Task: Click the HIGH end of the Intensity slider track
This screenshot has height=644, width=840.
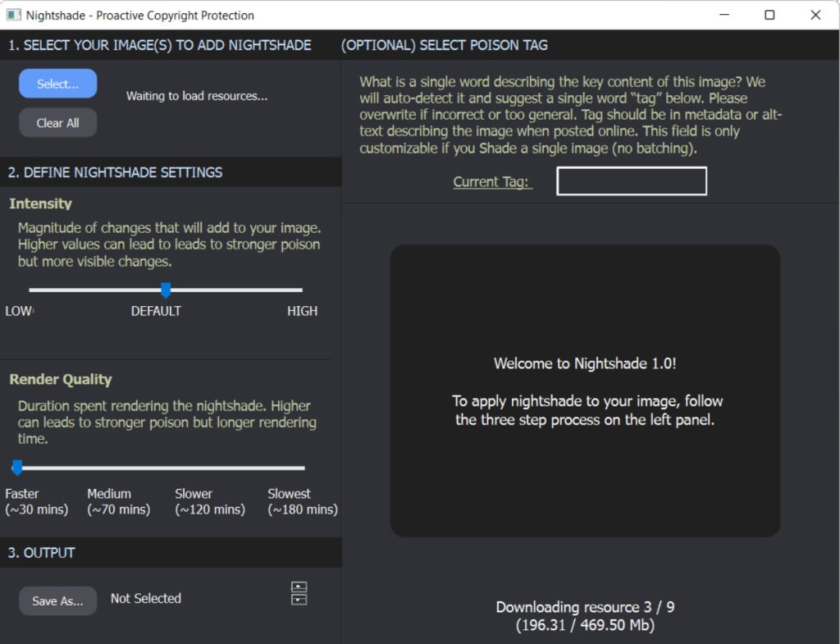Action: tap(300, 290)
